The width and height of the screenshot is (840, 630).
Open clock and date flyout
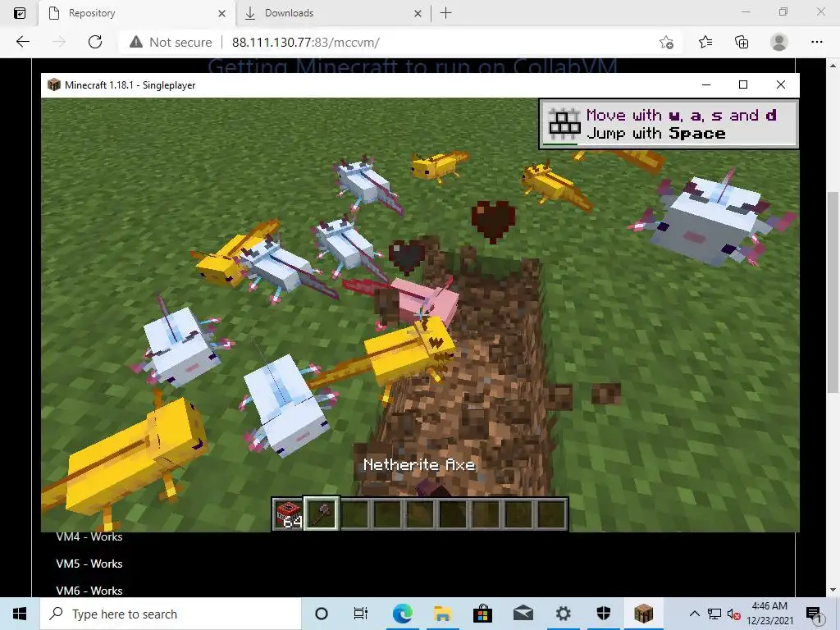tap(769, 614)
